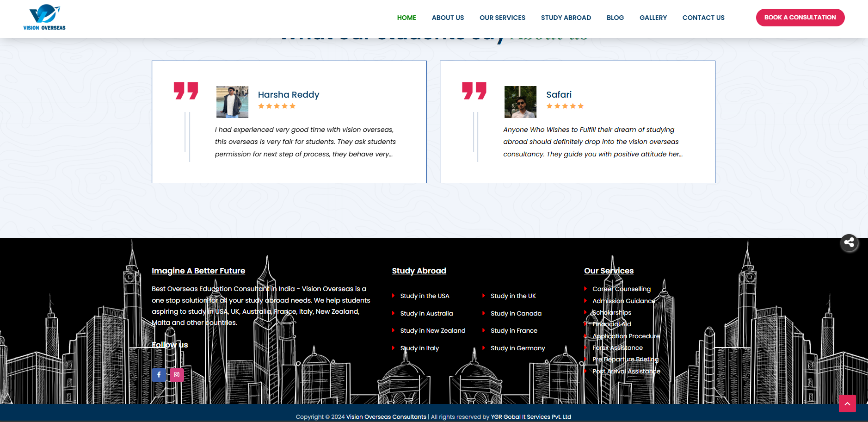Click the floating share icon
Screen dimensions: 868x422
click(x=849, y=242)
